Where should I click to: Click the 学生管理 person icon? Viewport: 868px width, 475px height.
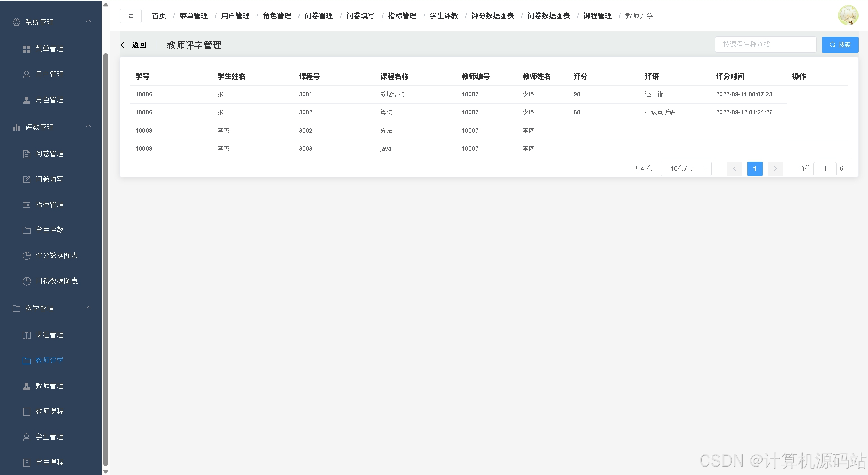26,437
